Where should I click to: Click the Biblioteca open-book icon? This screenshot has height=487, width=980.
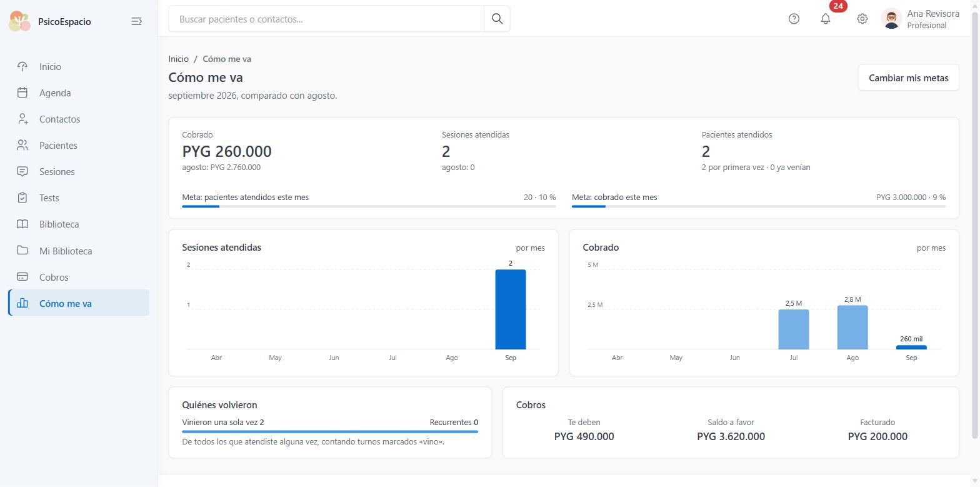point(22,224)
